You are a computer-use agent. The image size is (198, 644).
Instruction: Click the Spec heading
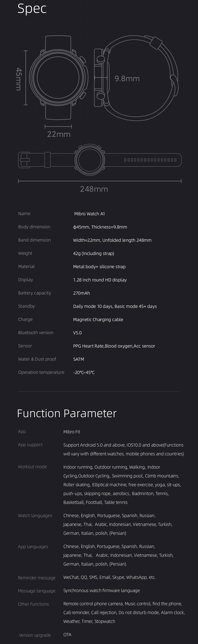[32, 8]
